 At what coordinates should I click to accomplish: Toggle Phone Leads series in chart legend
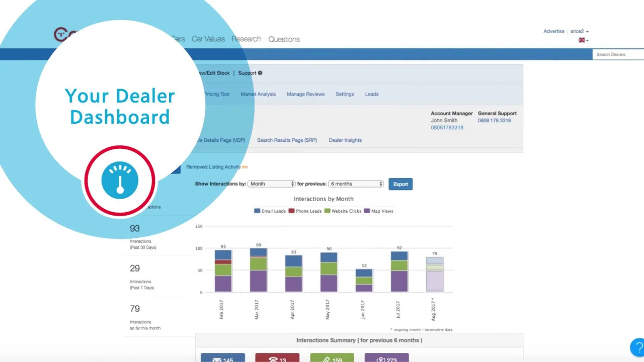[x=305, y=211]
